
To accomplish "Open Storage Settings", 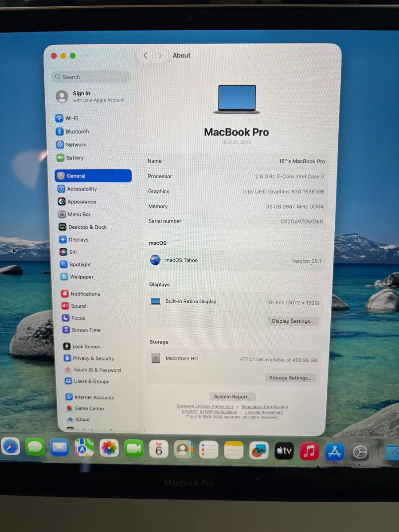I will (291, 378).
